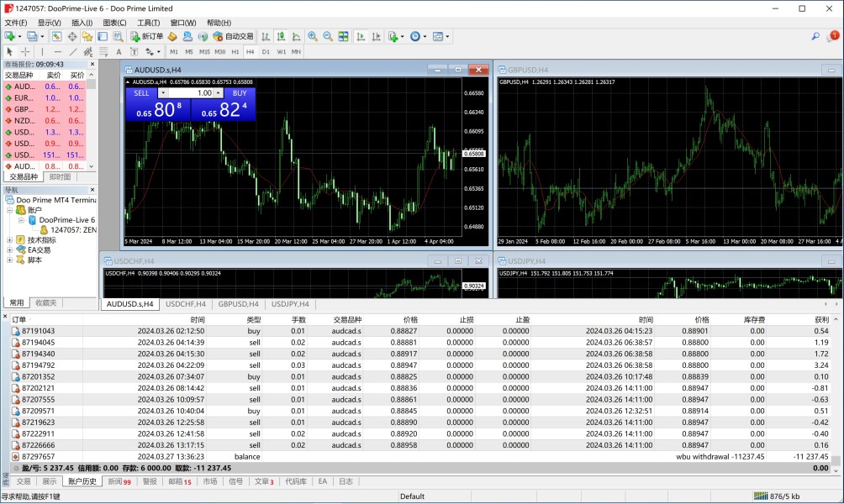Open the volume dropdown left of 1.00
Image resolution: width=844 pixels, height=504 pixels.
click(x=163, y=93)
